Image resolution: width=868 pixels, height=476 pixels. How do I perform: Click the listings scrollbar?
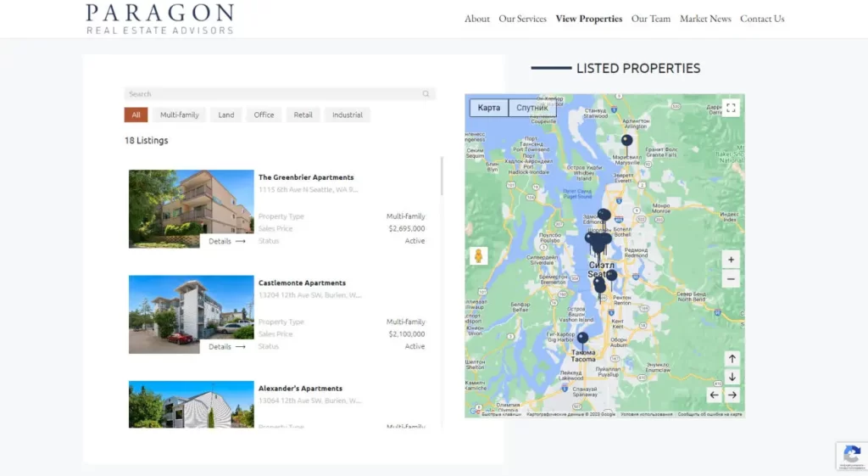(x=441, y=176)
